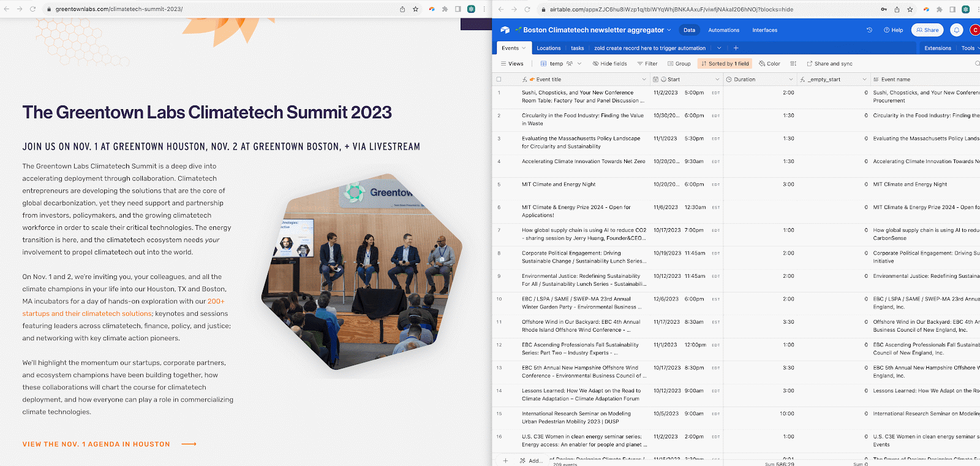Switch to the Data tab

tap(690, 30)
